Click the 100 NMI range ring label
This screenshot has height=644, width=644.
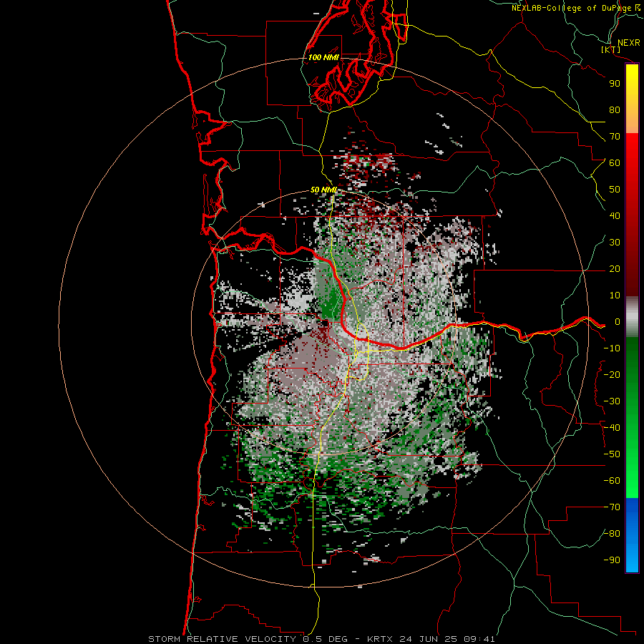point(323,57)
